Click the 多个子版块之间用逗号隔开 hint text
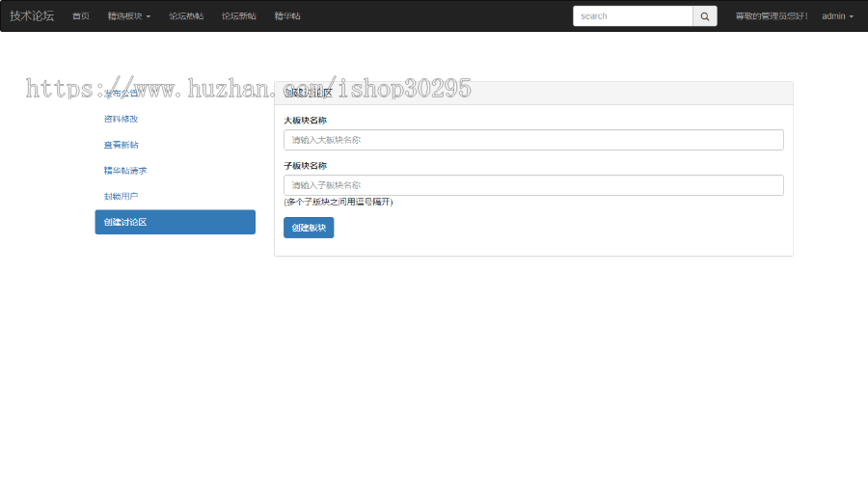Image resolution: width=868 pixels, height=492 pixels. point(339,202)
